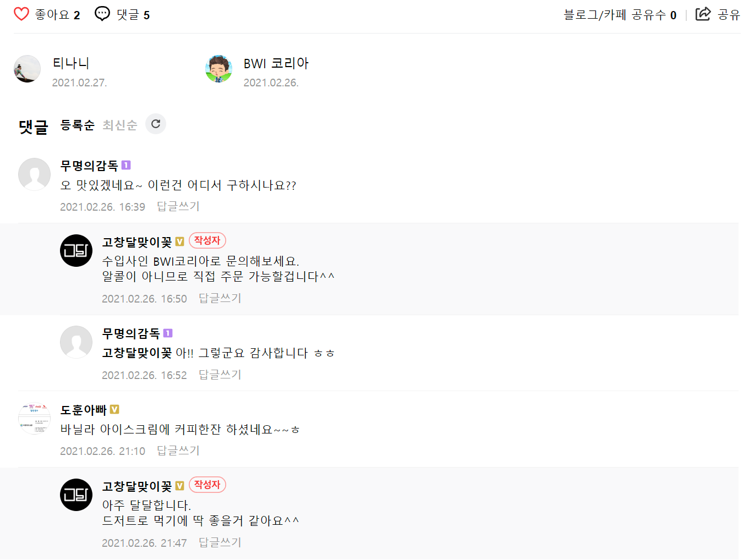Reply to the 16:39 comment with 답글쓰기

click(178, 206)
